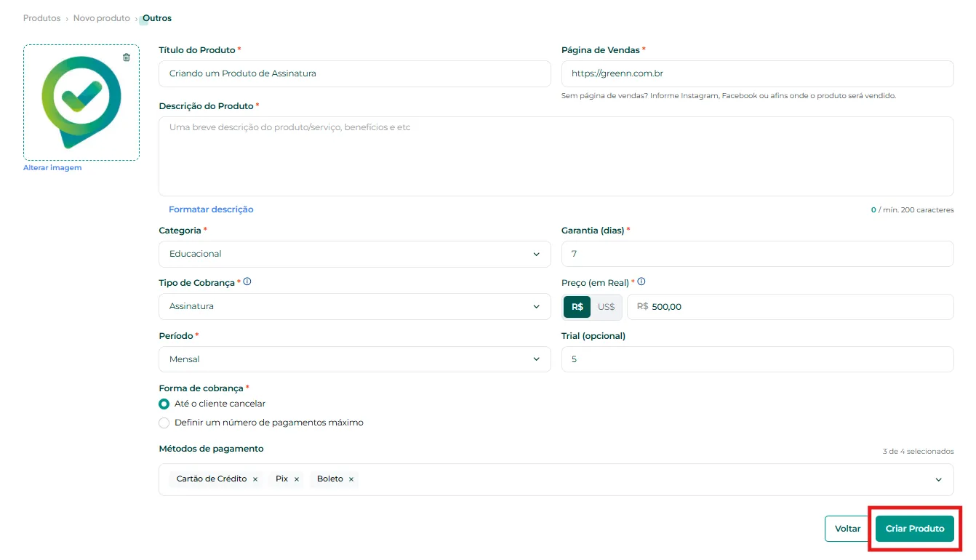Go to Produtos in the breadcrumb
The width and height of the screenshot is (976, 560).
[x=42, y=18]
